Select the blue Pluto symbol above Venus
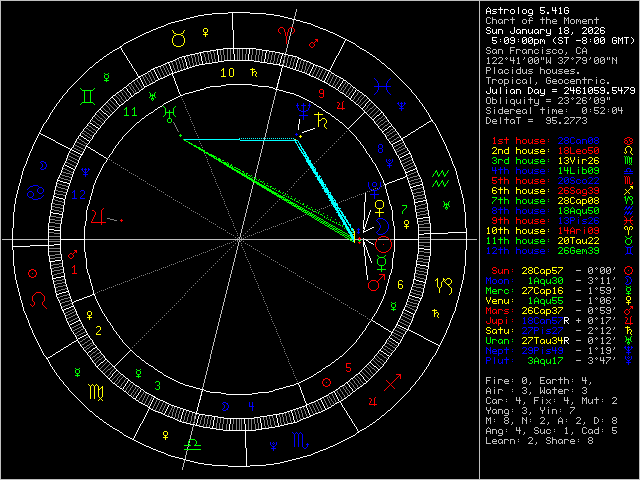Image resolution: width=640 pixels, height=480 pixels. tap(375, 190)
